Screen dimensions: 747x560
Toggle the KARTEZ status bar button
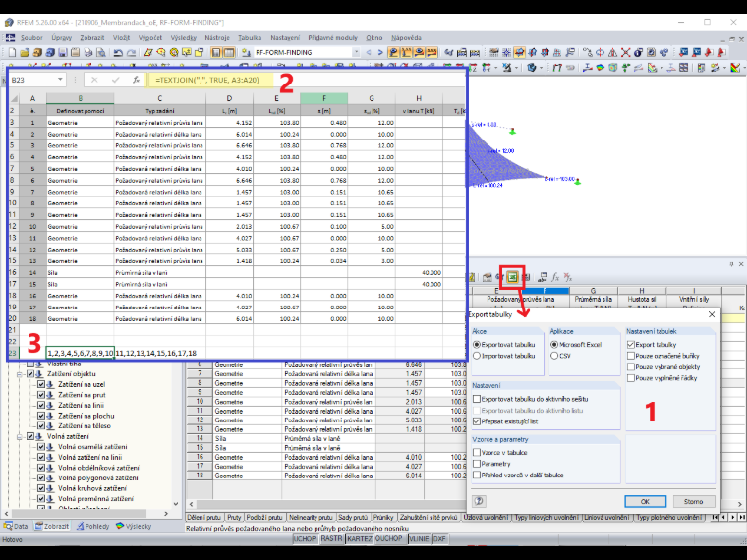tap(359, 539)
